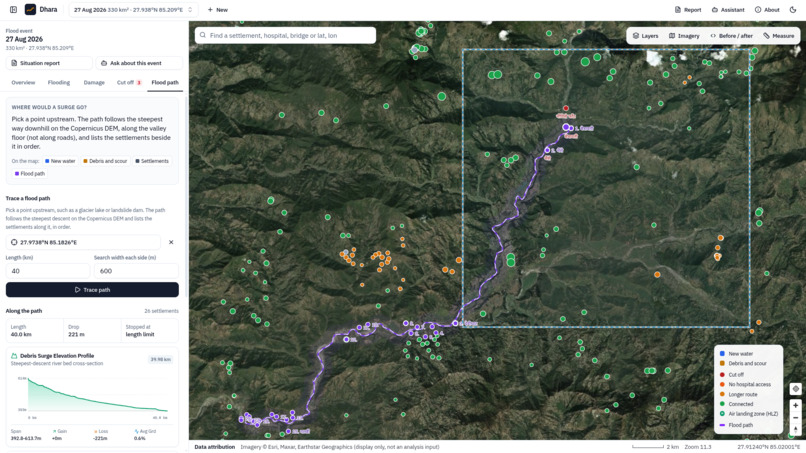Click the Length (km) input

(47, 271)
